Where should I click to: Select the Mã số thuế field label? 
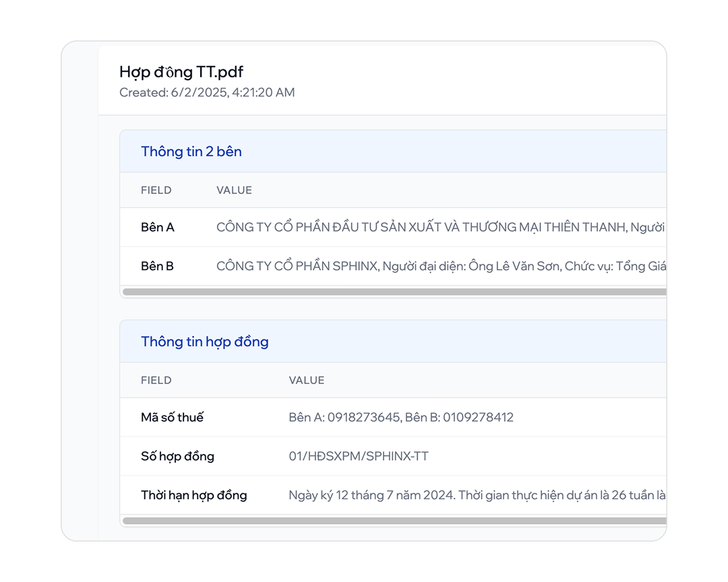click(173, 417)
